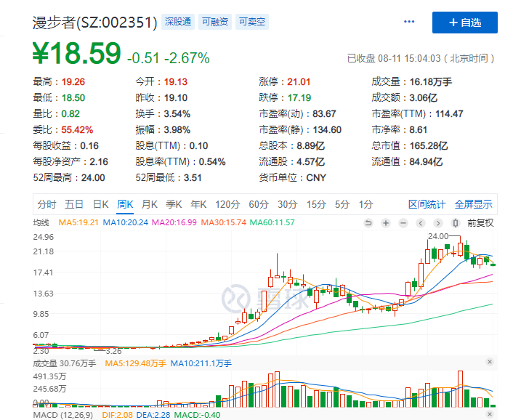This screenshot has height=420, width=513.
Task: Click the MA10:20.24 indicator label
Action: point(125,222)
